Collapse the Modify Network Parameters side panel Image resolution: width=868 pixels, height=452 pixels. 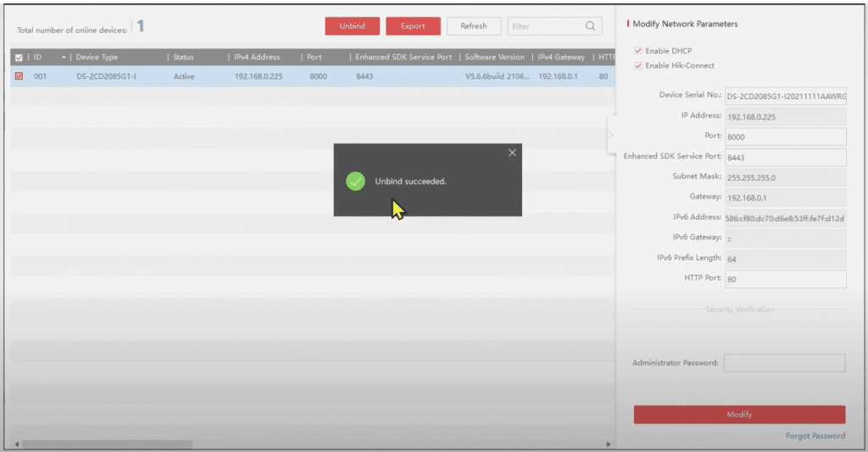click(x=611, y=135)
